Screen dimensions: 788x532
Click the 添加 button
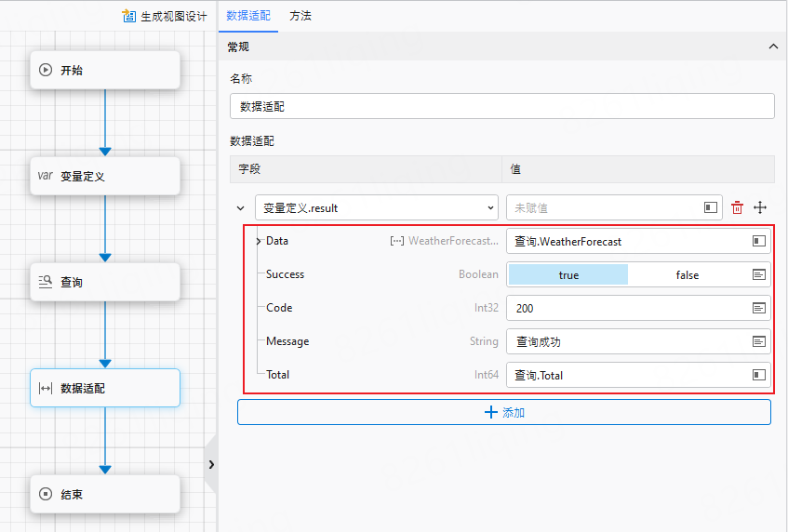503,412
